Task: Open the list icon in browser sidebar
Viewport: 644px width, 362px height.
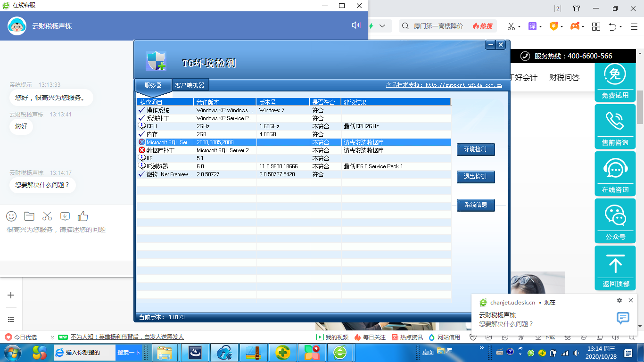Action: [x=11, y=320]
